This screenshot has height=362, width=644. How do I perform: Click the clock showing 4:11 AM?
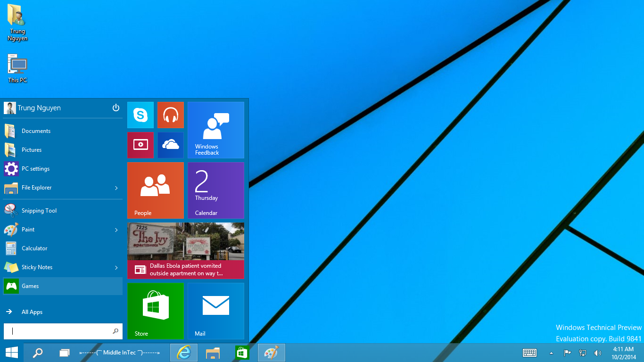[x=623, y=353]
